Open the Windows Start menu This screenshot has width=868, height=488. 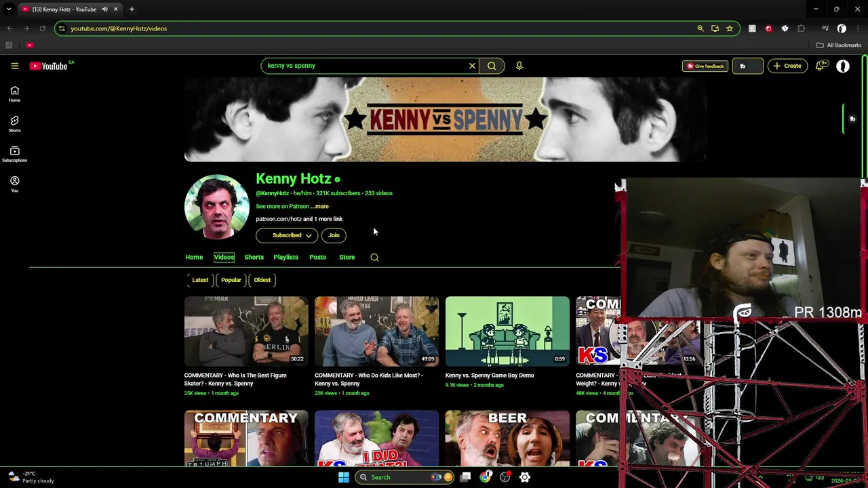coord(344,477)
